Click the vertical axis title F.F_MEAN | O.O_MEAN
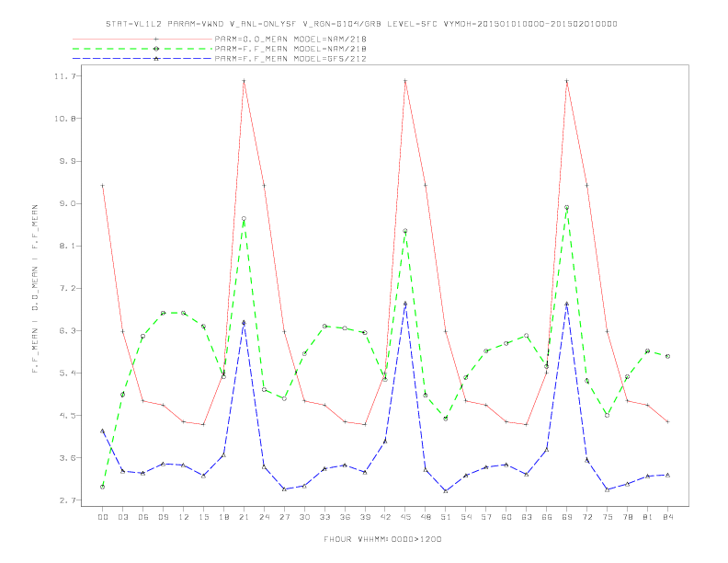 (35, 289)
